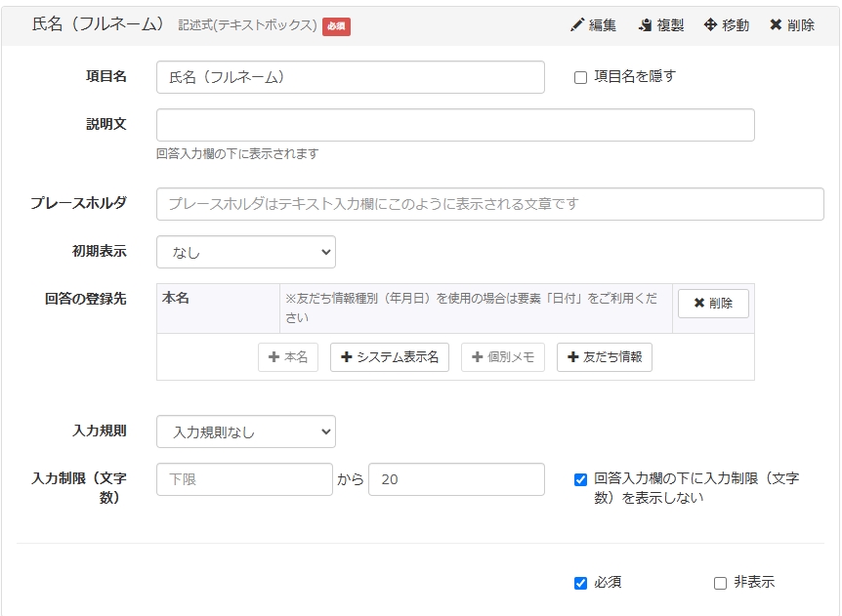842x616 pixels.
Task: Open the 初期表示 dropdown
Action: tap(245, 252)
